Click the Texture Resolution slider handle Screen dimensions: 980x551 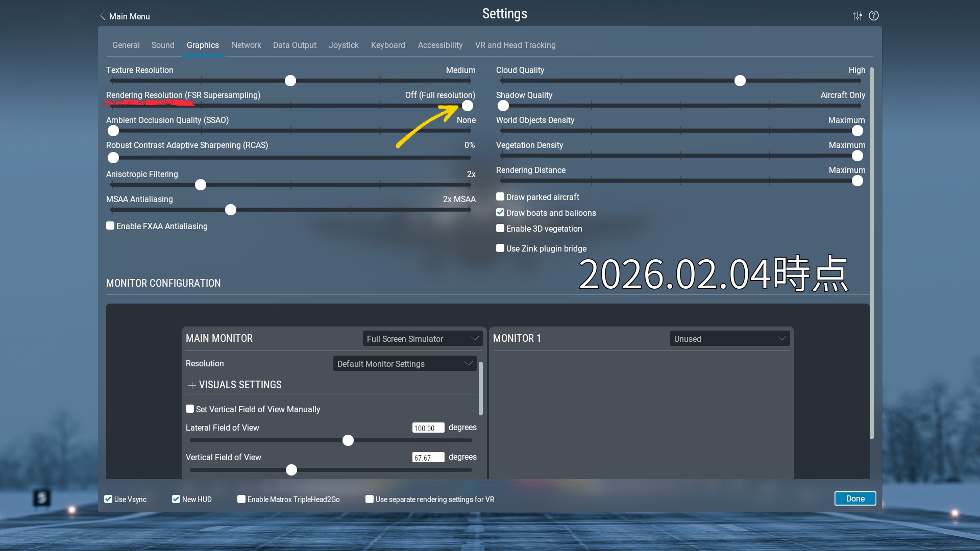pyautogui.click(x=290, y=81)
